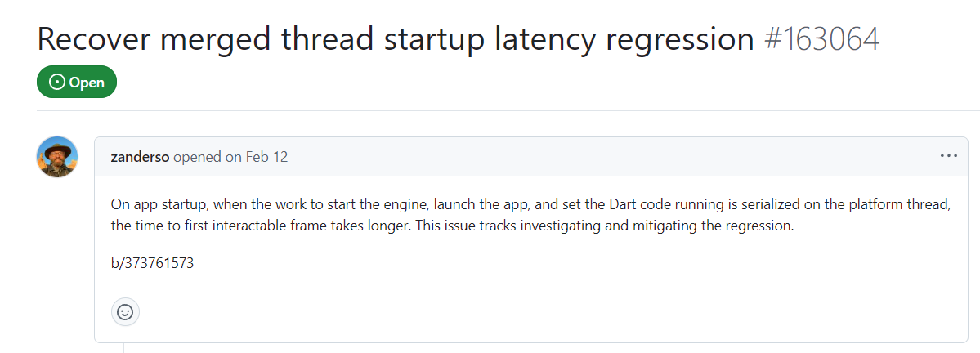
Task: Select the circle-dot icon in the Open badge
Action: (57, 82)
